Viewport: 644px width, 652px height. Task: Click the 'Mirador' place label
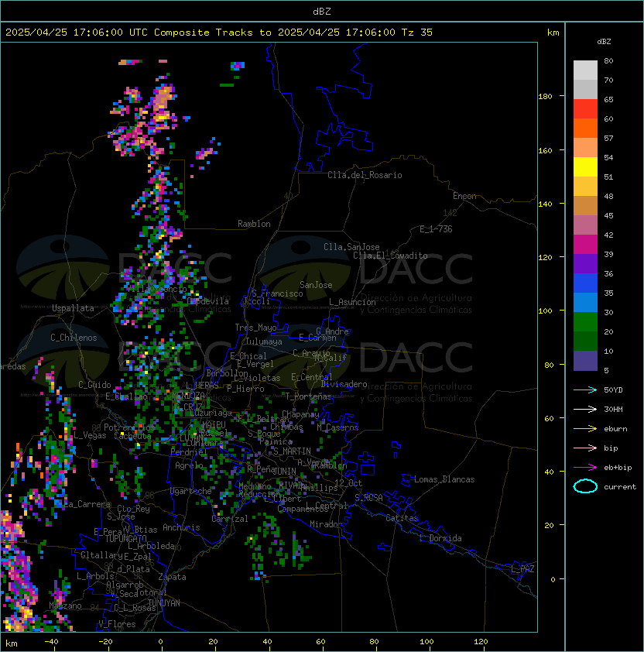tap(326, 524)
